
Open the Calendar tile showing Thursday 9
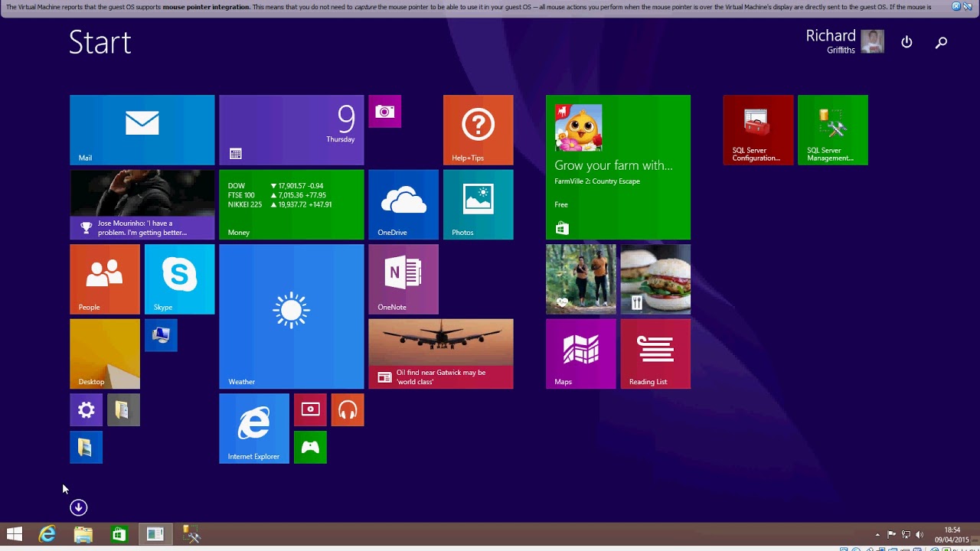pos(291,130)
